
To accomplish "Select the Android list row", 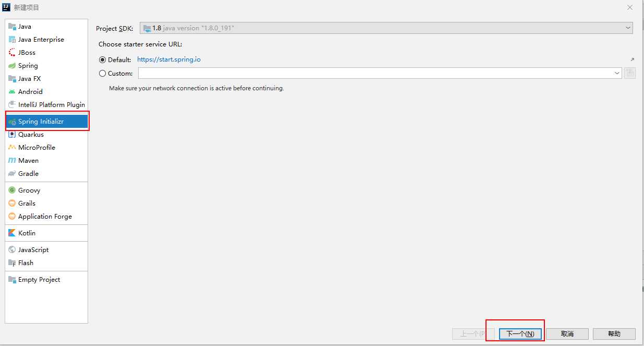I will click(x=46, y=92).
